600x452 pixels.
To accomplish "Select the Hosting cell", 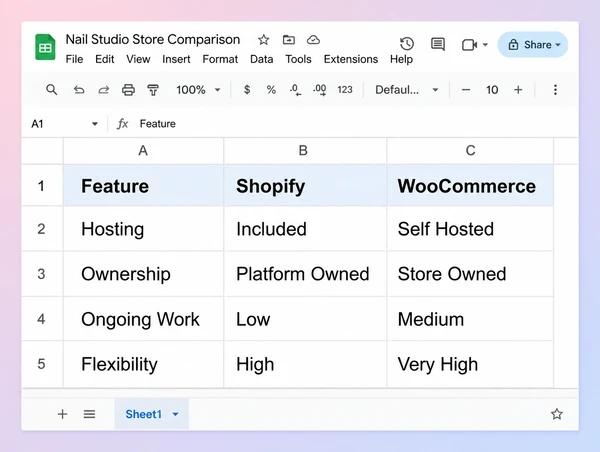I will [x=143, y=229].
